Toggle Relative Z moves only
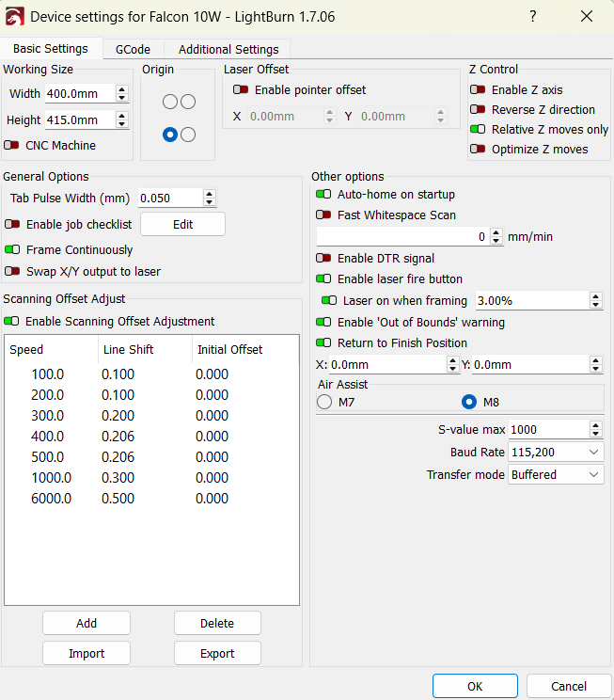 (478, 129)
